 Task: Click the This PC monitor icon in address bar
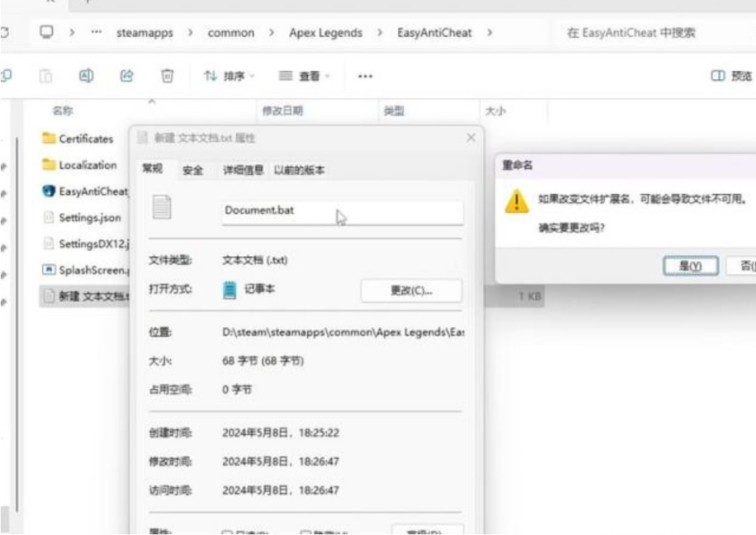click(46, 33)
